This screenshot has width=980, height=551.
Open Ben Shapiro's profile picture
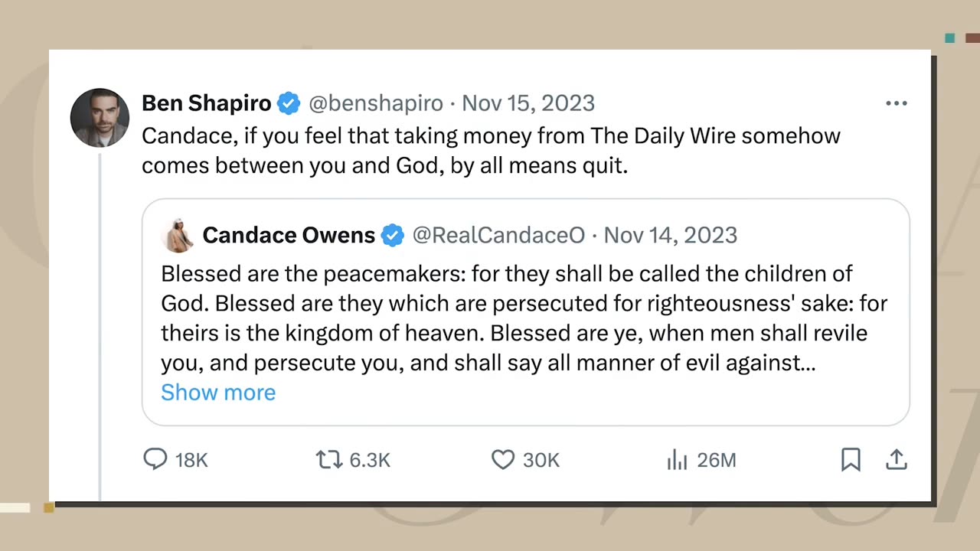click(x=100, y=118)
